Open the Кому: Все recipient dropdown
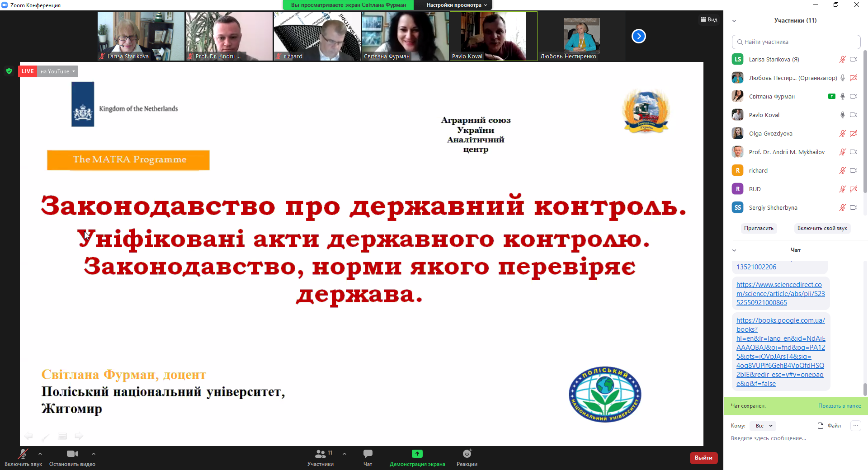The image size is (868, 470). click(763, 426)
